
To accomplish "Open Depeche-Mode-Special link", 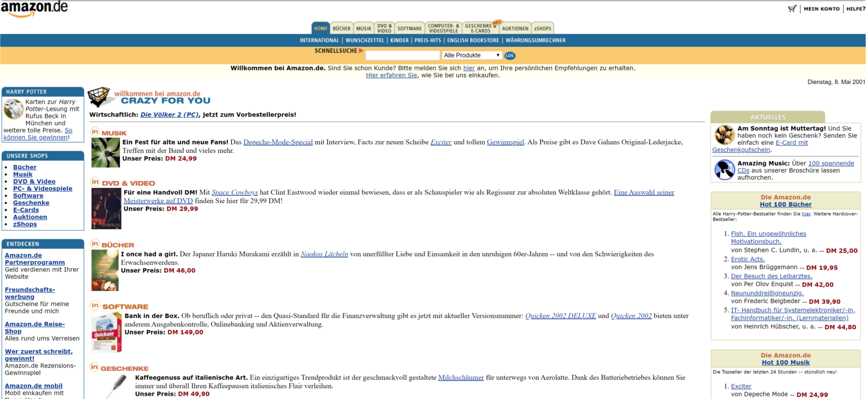I will click(278, 142).
